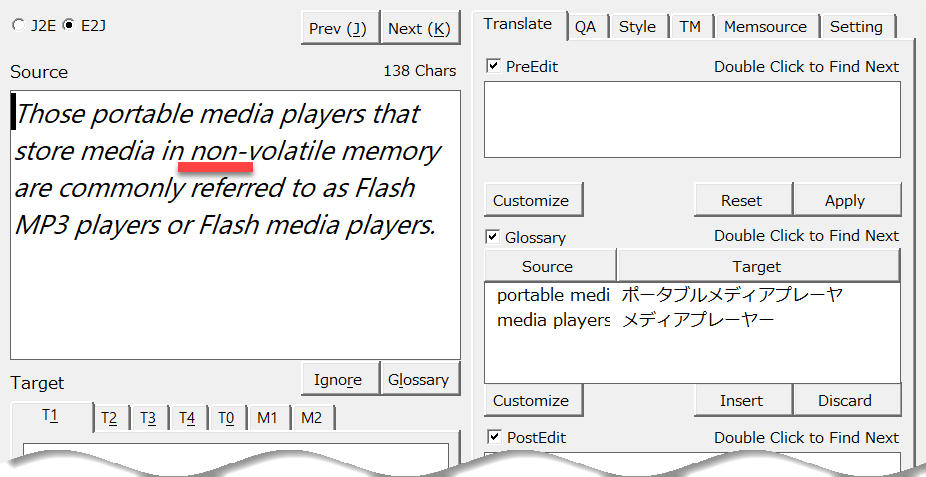Go to next segment with Next (K)
Viewport: 926px width, 477px height.
[x=419, y=28]
